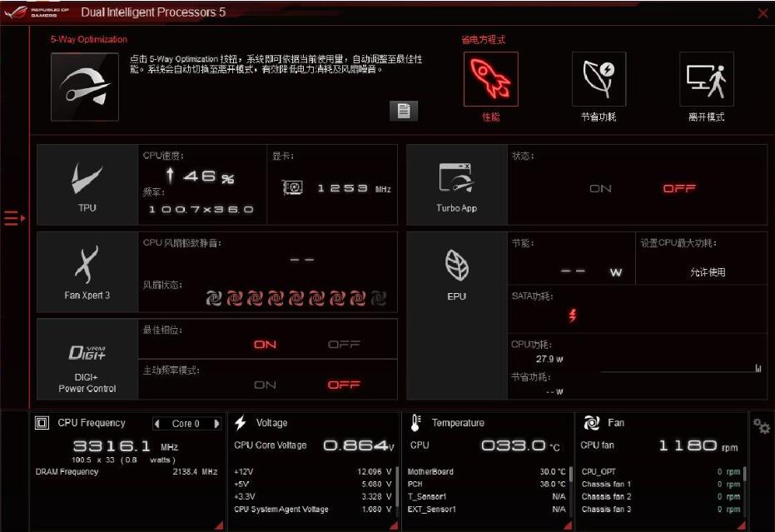Switch to previous CPU core arrow
Viewport: 775px width, 532px height.
coord(156,424)
